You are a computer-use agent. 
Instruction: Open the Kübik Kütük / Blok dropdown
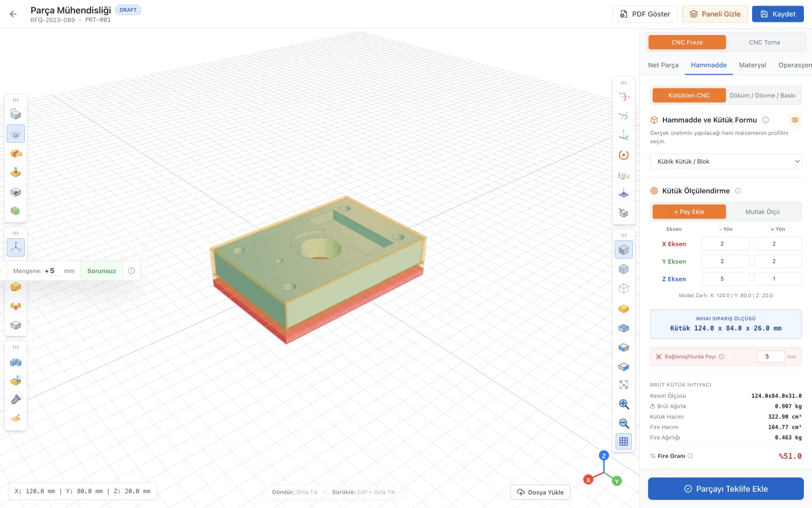(x=726, y=162)
